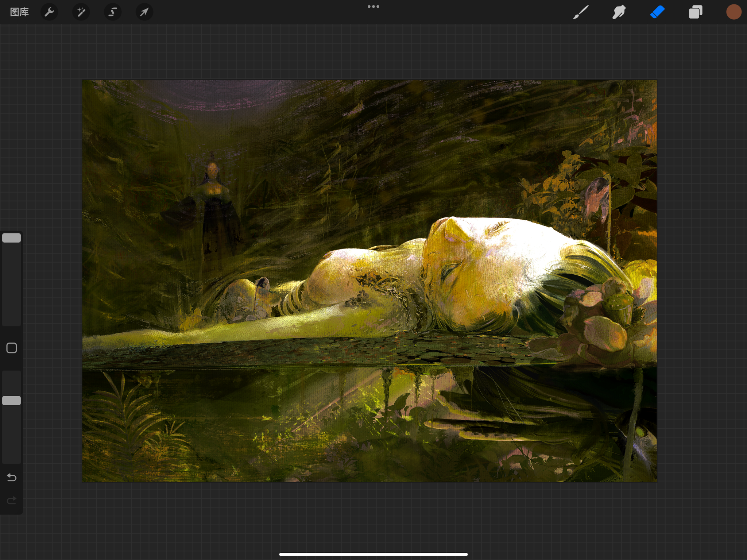
Task: Tap the square Modify button in sidebar
Action: (x=12, y=348)
